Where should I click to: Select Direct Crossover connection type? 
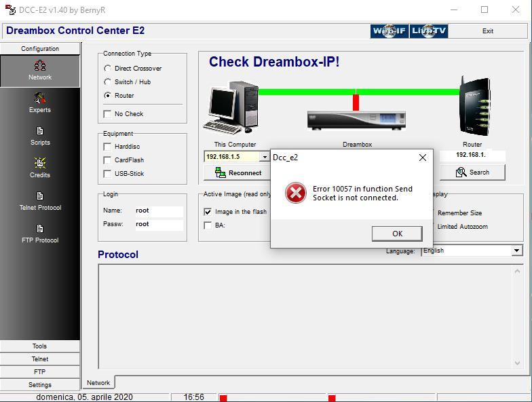(x=107, y=68)
